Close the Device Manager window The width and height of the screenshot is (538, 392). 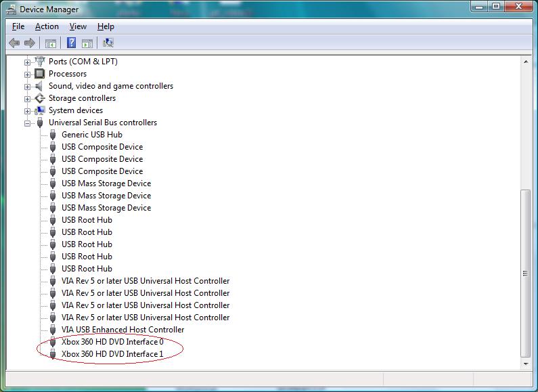pos(518,7)
